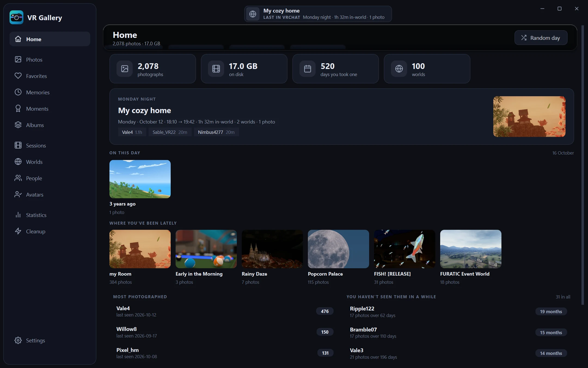Select the Vale4 1.1h companion chip
588x368 pixels.
(132, 132)
